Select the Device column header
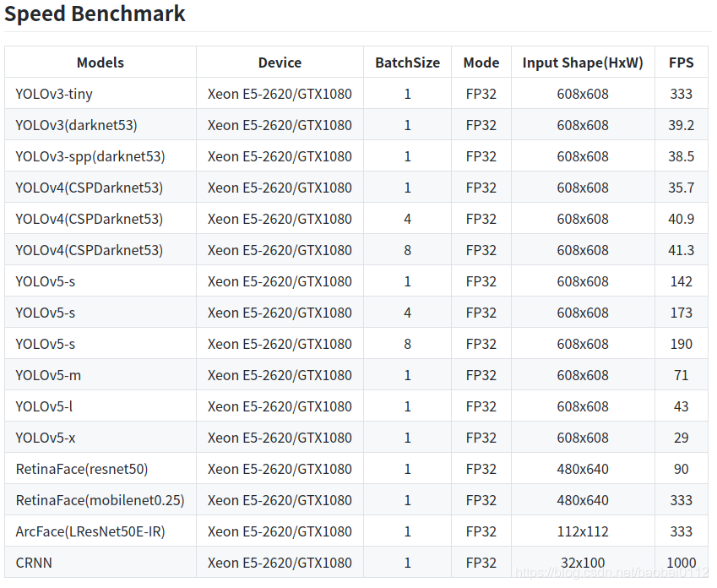 click(x=280, y=63)
